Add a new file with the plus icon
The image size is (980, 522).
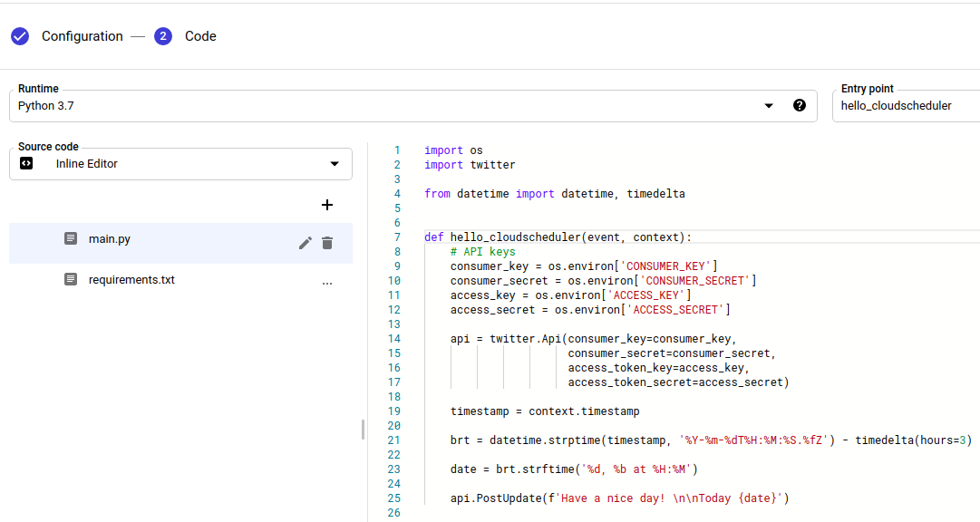[x=327, y=205]
